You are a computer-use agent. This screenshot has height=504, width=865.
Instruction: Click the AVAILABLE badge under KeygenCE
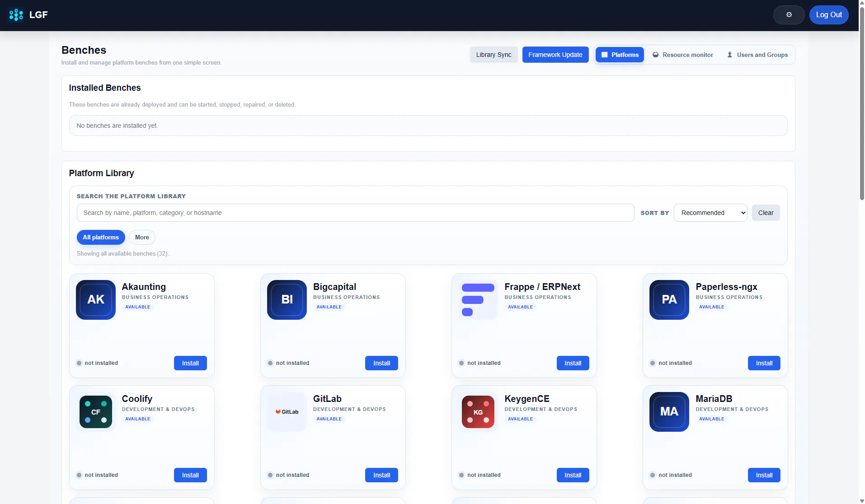tap(520, 419)
